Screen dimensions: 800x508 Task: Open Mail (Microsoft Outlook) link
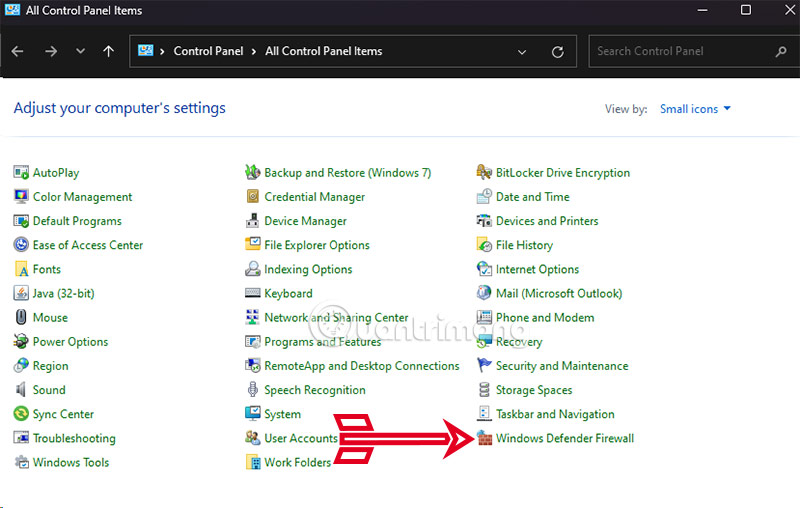coord(559,293)
